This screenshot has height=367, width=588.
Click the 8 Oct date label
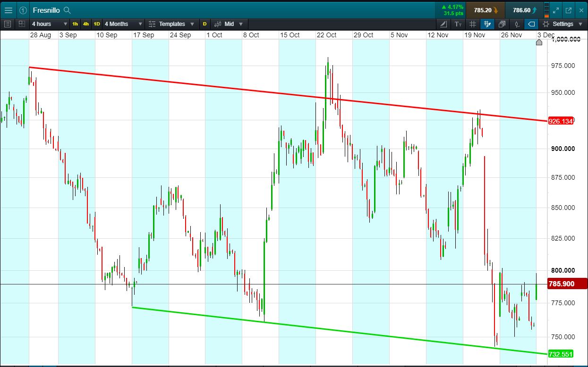[251, 35]
